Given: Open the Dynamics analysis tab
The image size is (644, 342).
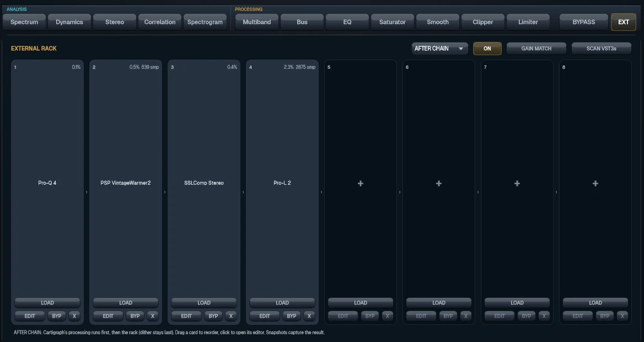Looking at the screenshot, I should click(69, 22).
